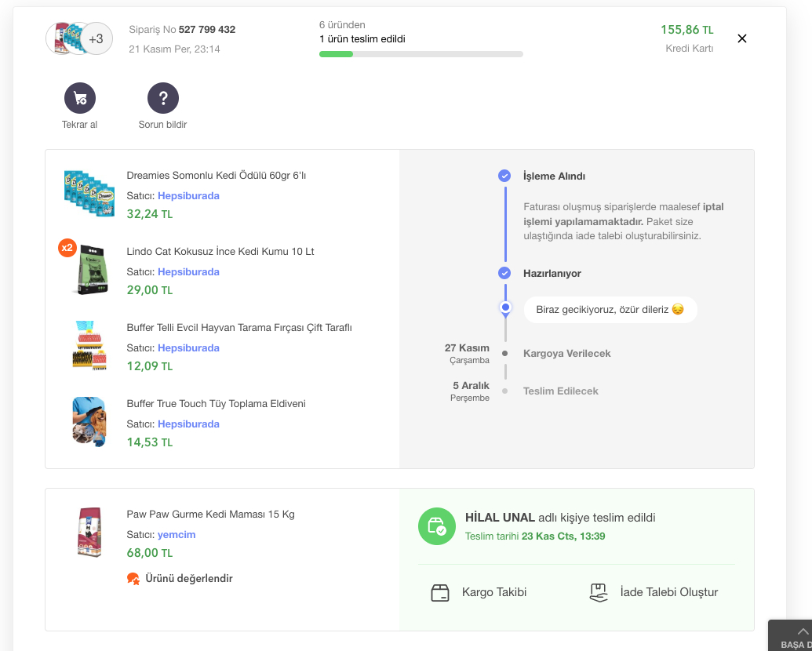The height and width of the screenshot is (651, 812).
Task: Click the green delivered package icon
Action: pyautogui.click(x=436, y=526)
